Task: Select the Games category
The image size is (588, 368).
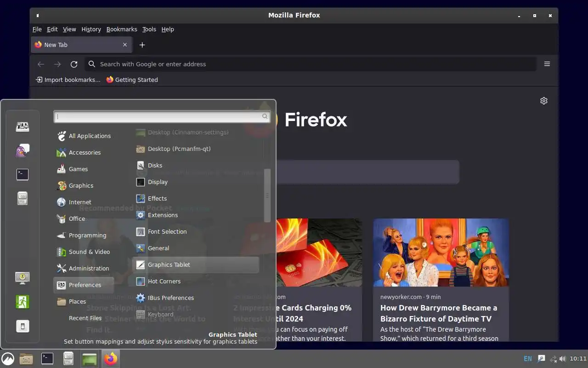Action: (84, 169)
